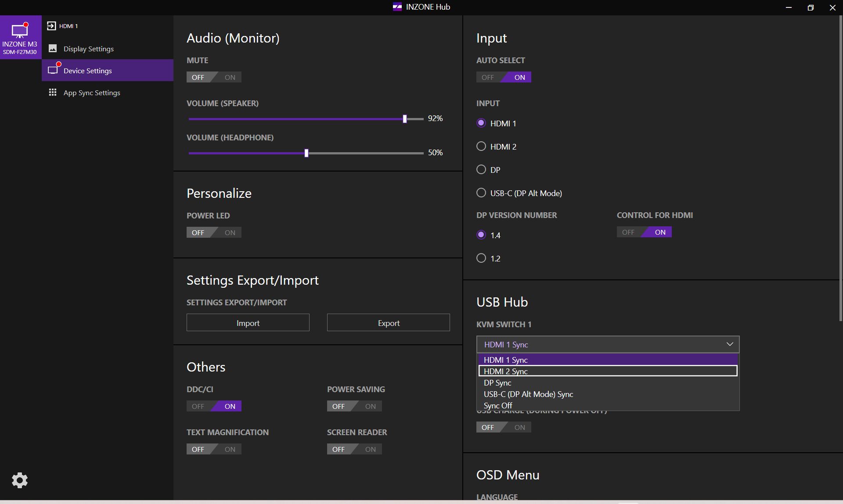Open App Sync Settings menu item
843x504 pixels.
click(x=108, y=93)
